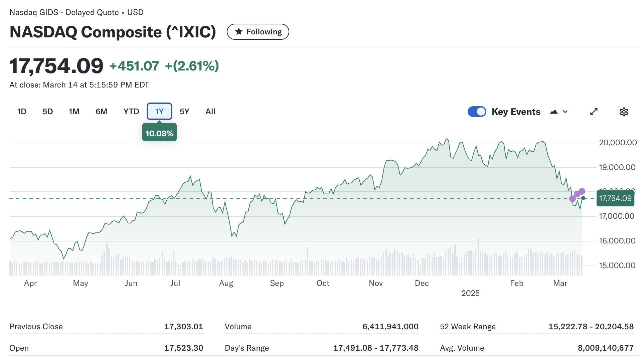Viewport: 644px width, 360px height.
Task: Click the +451.07 change value
Action: (134, 66)
